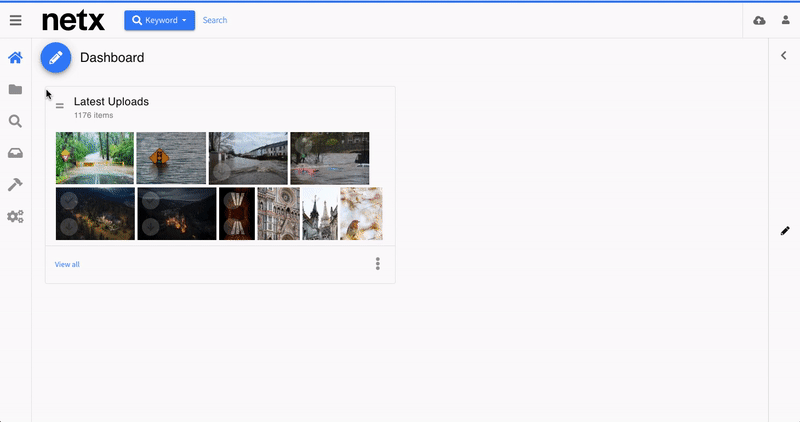Open the inbox tray icon in sidebar
Screen dimensions: 800x422
(15, 153)
